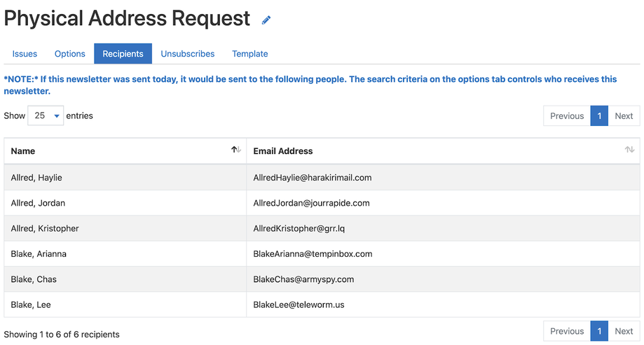Click the top Next pagination button
This screenshot has width=644, height=345.
coord(624,116)
